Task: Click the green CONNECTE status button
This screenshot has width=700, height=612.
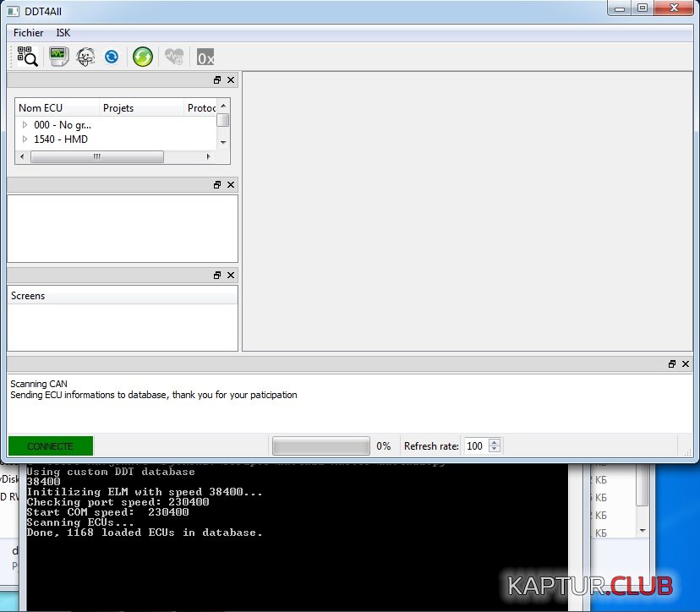Action: (x=51, y=446)
